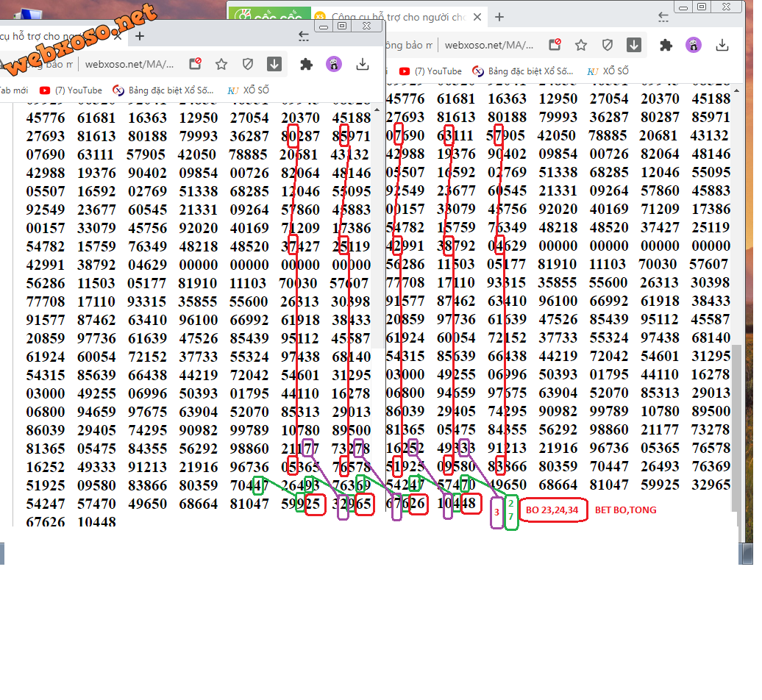
Task: Close the tab in the right browser window
Action: point(477,18)
